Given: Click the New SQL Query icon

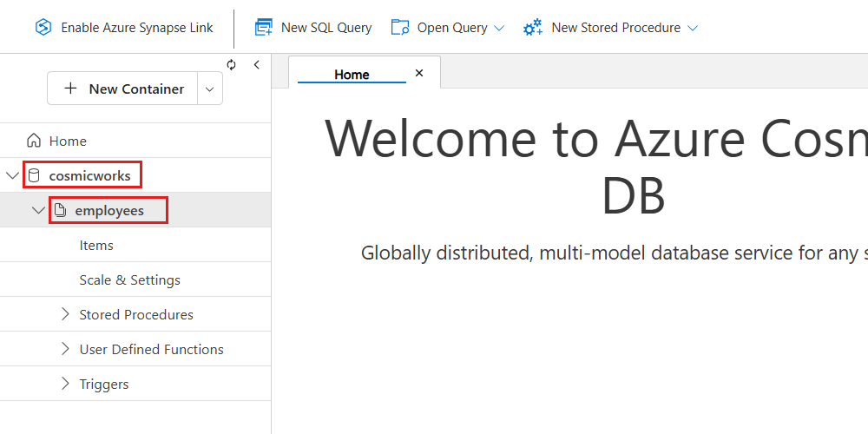Looking at the screenshot, I should [263, 28].
